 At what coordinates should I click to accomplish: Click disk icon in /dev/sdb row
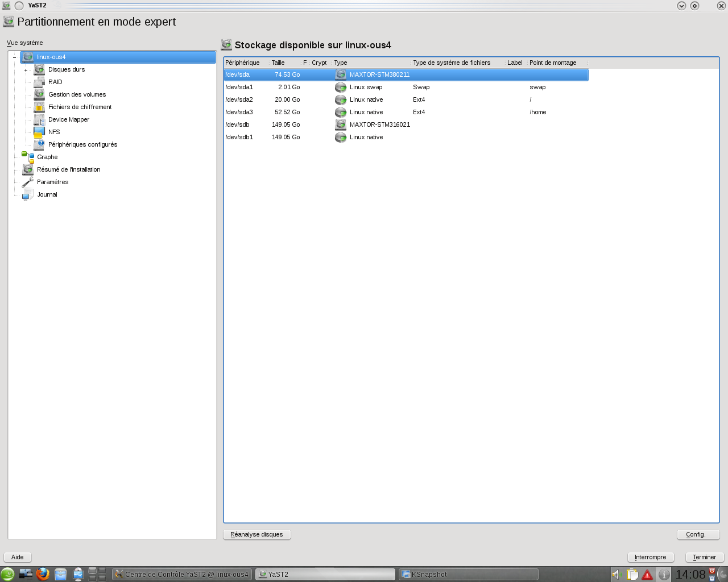341,124
